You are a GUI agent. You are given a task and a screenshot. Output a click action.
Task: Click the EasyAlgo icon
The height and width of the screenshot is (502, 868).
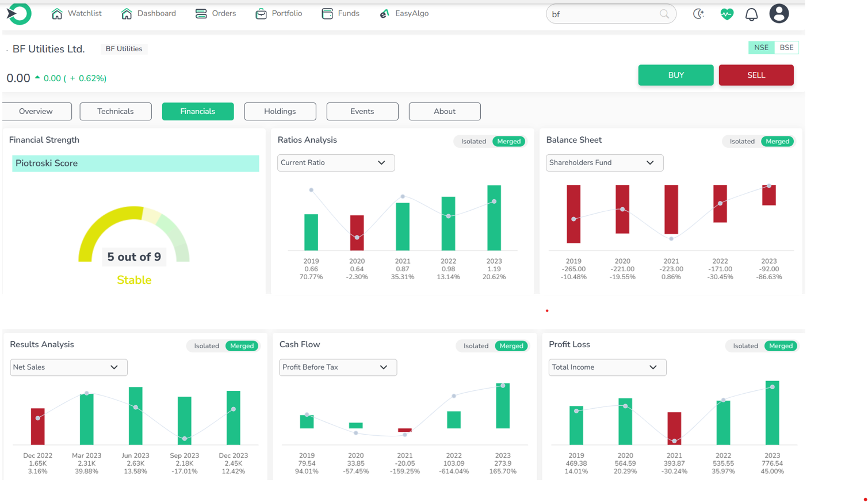384,14
